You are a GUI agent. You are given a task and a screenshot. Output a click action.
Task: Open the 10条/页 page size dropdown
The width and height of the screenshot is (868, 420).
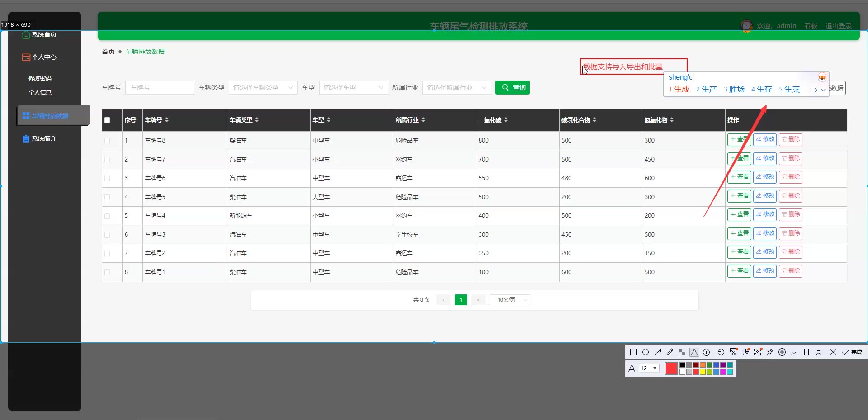coord(510,300)
